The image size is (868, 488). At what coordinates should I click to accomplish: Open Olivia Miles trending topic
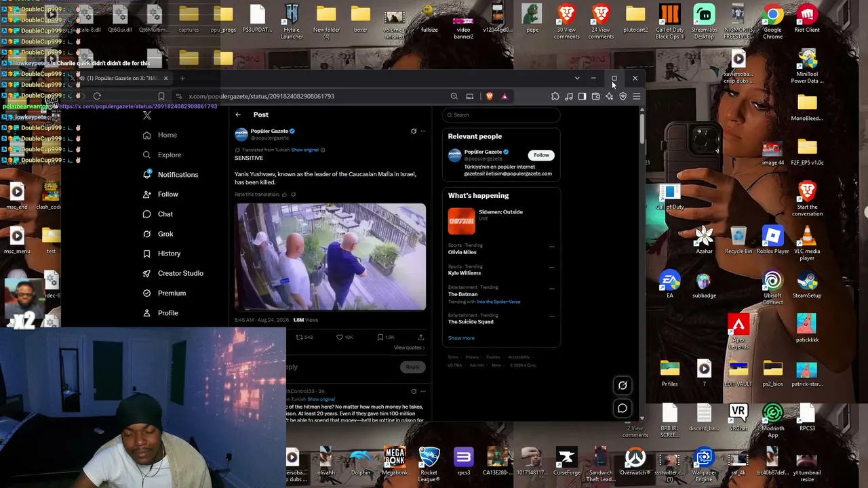click(x=462, y=252)
